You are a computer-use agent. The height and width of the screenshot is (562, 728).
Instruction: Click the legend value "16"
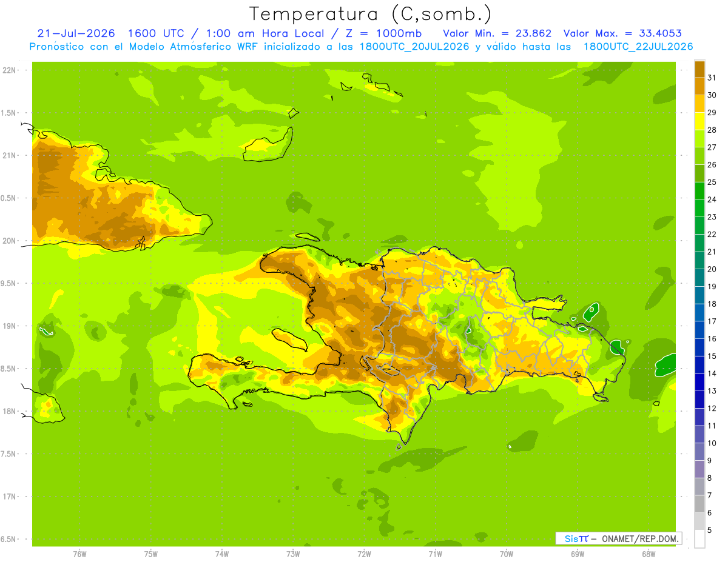[712, 338]
